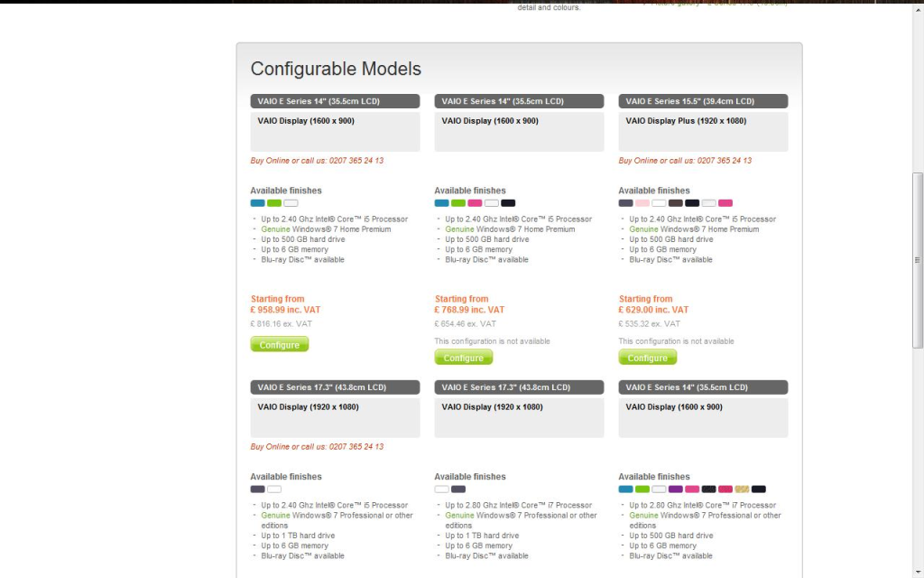Open Buy Online link under the £958.99 model
Screen dimensions: 924x578
point(317,161)
